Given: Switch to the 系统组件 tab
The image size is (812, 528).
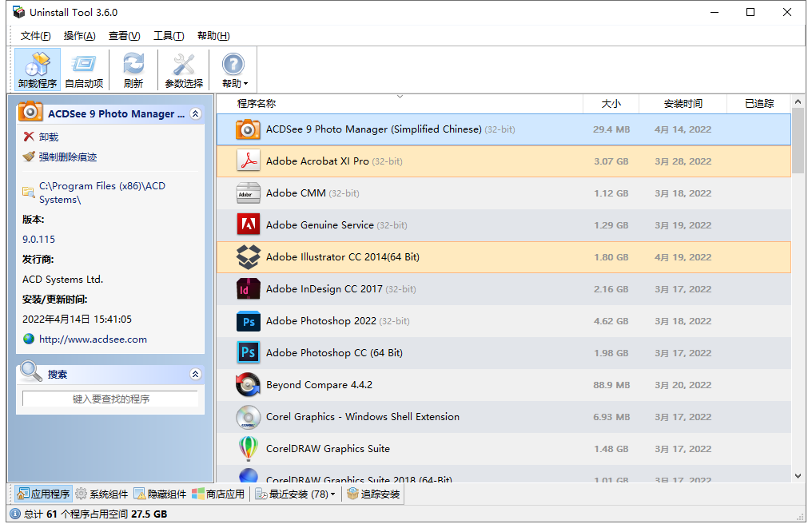Looking at the screenshot, I should tap(102, 494).
